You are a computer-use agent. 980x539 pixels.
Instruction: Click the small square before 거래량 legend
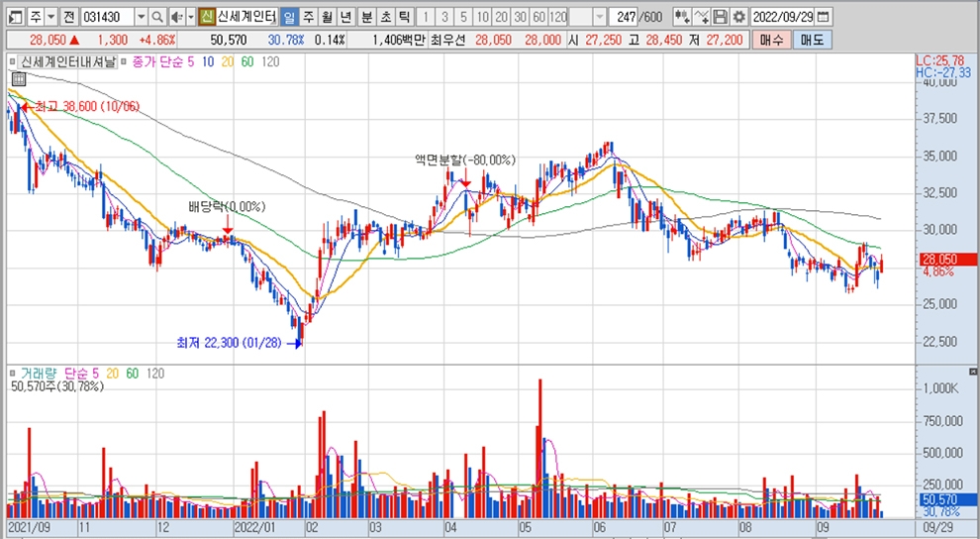coord(13,374)
